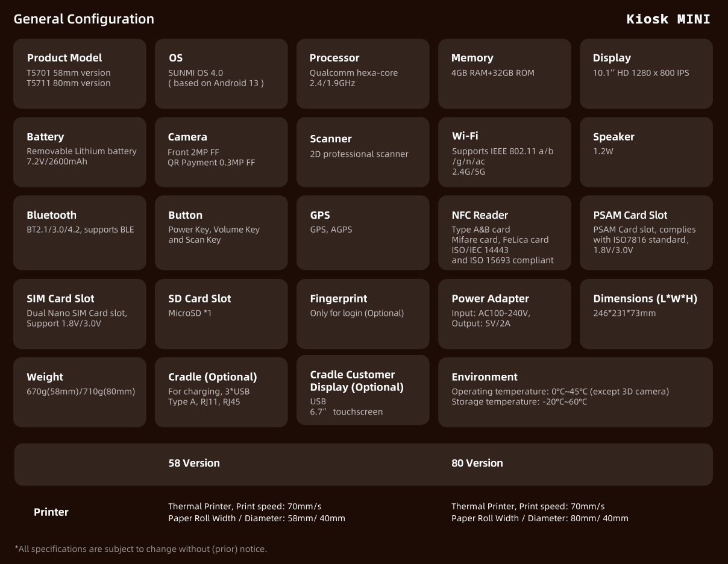This screenshot has height=564, width=728.
Task: Click the Kiosk MINI title text
Action: pos(668,19)
